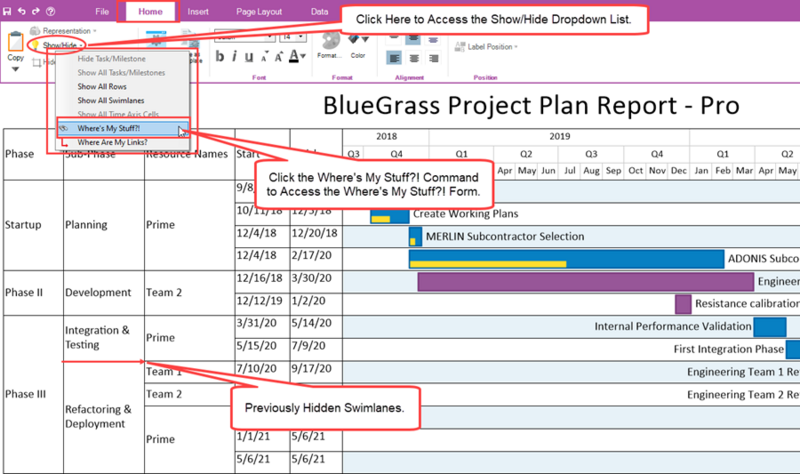Open the Data tab
800x474 pixels.
click(319, 11)
